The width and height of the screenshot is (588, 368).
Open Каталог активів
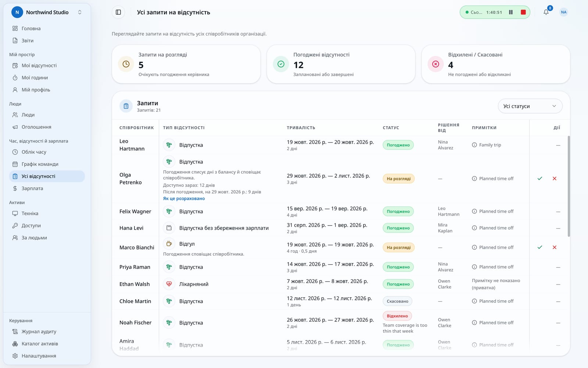click(x=47, y=344)
